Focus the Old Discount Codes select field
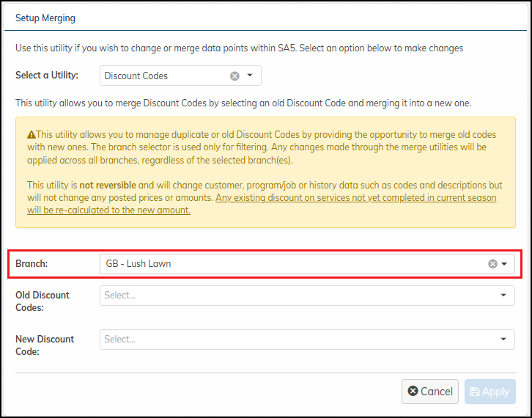532x418 pixels. click(293, 296)
